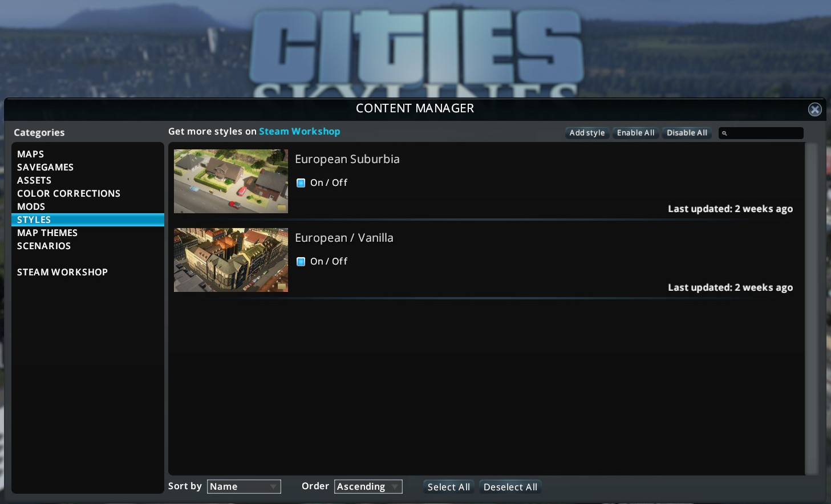The height and width of the screenshot is (504, 831).
Task: Open Steam Workshop link for more styles
Action: pos(299,131)
